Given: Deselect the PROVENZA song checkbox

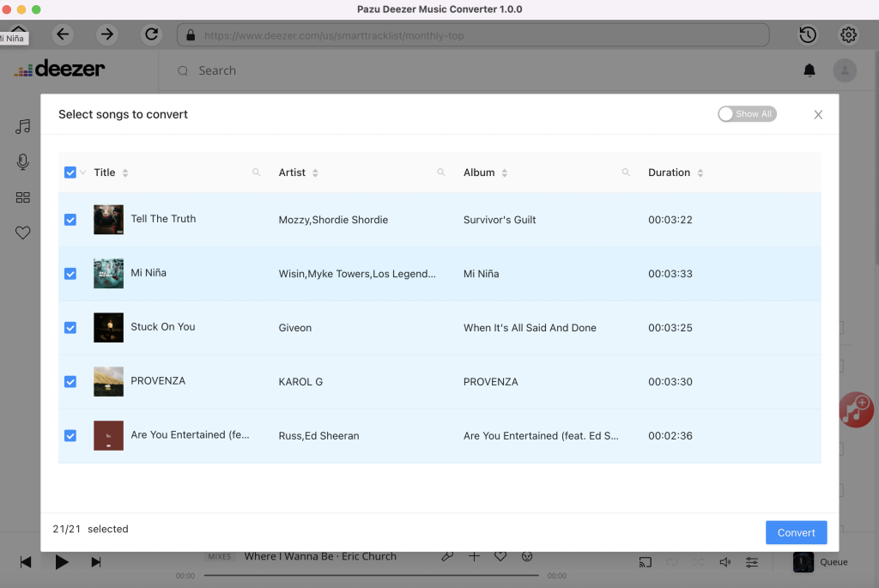Looking at the screenshot, I should 70,382.
